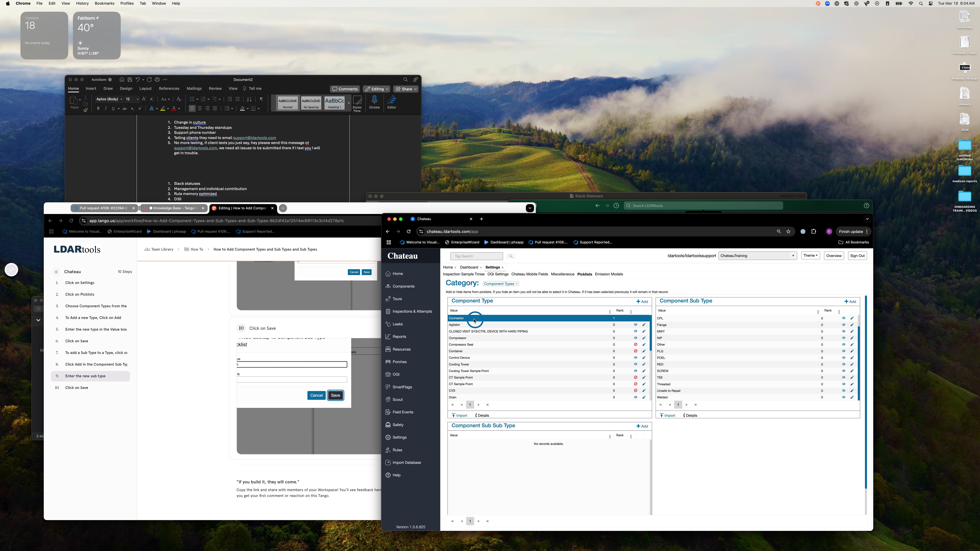This screenshot has height=551, width=980.
Task: Open Word Editor tool icon
Action: click(x=391, y=102)
